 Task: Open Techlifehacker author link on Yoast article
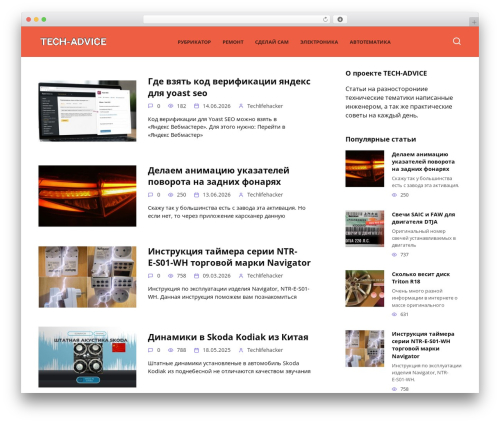(x=265, y=106)
